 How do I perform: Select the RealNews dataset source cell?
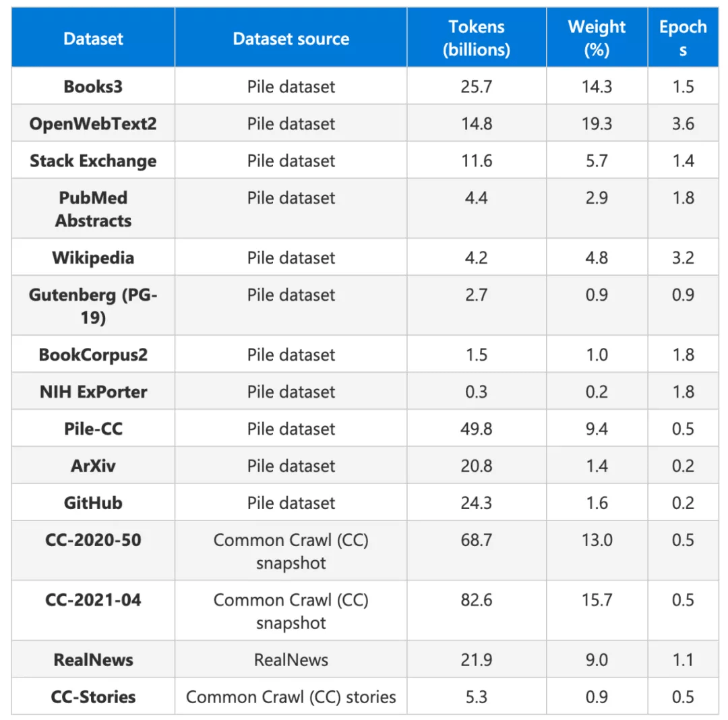tap(291, 660)
